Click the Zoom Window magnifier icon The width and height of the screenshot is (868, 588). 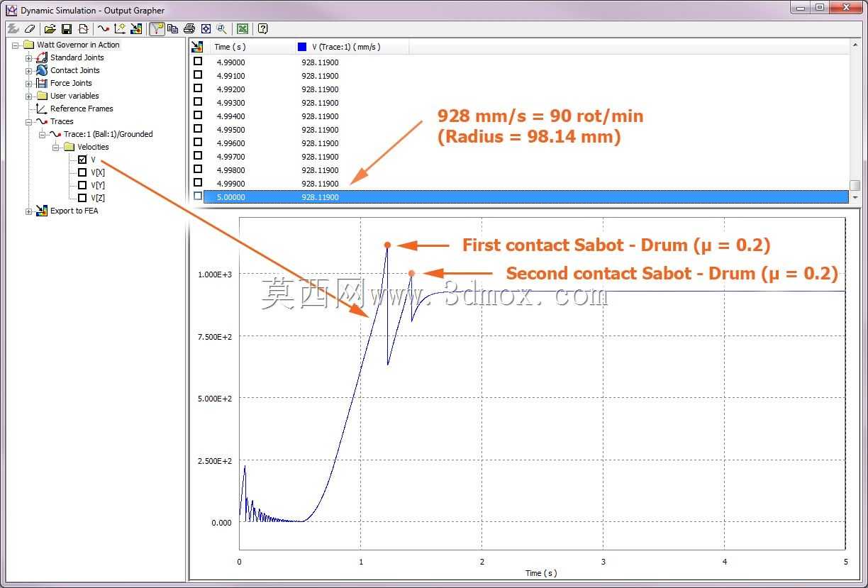click(x=222, y=29)
